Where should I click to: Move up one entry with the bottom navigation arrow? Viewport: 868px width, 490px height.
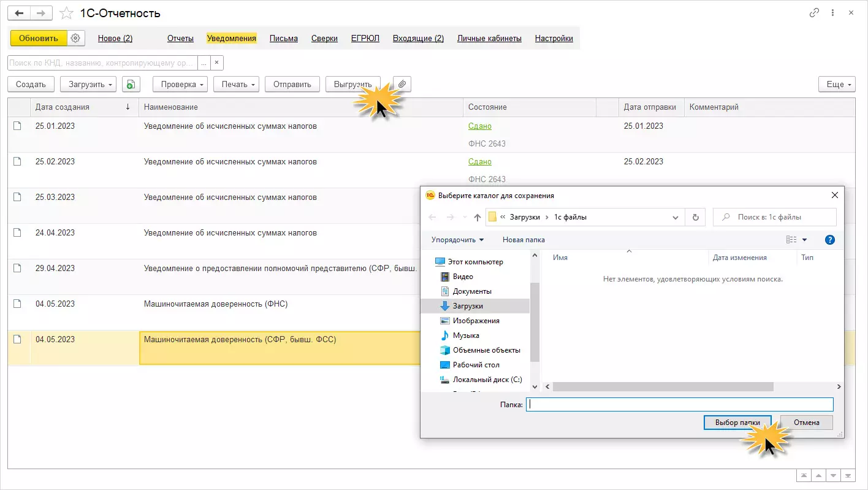tap(818, 476)
